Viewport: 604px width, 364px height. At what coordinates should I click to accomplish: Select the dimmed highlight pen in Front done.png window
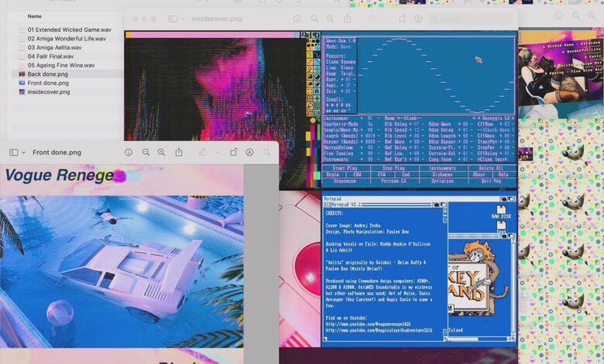click(202, 153)
